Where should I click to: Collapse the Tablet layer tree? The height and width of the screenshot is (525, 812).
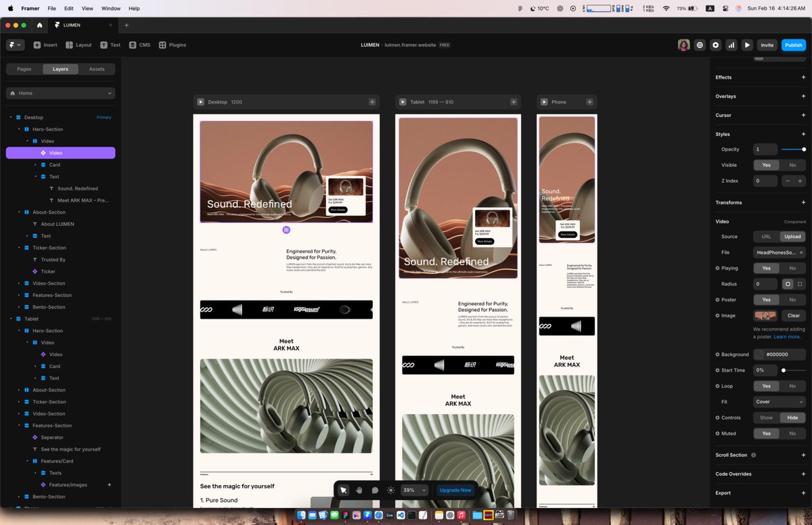tap(11, 319)
